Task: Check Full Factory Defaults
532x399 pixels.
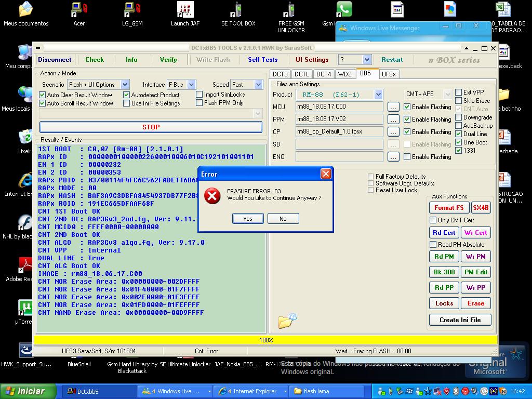Action: click(371, 177)
